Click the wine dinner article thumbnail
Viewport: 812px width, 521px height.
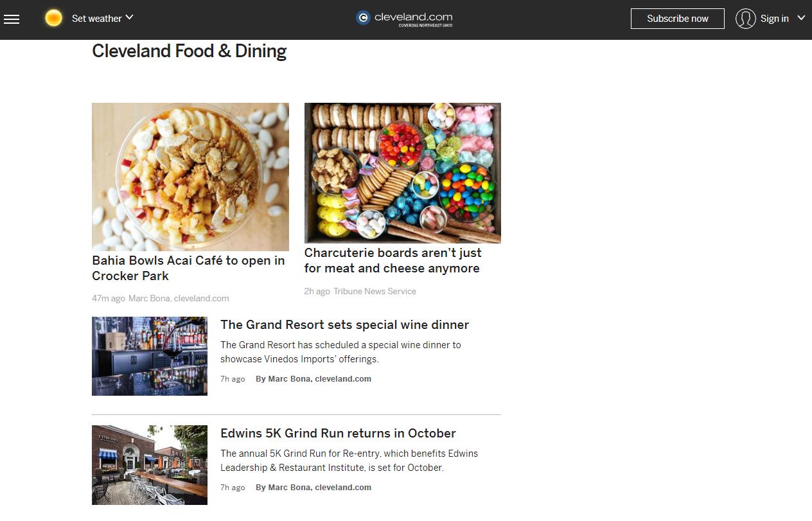pos(150,356)
